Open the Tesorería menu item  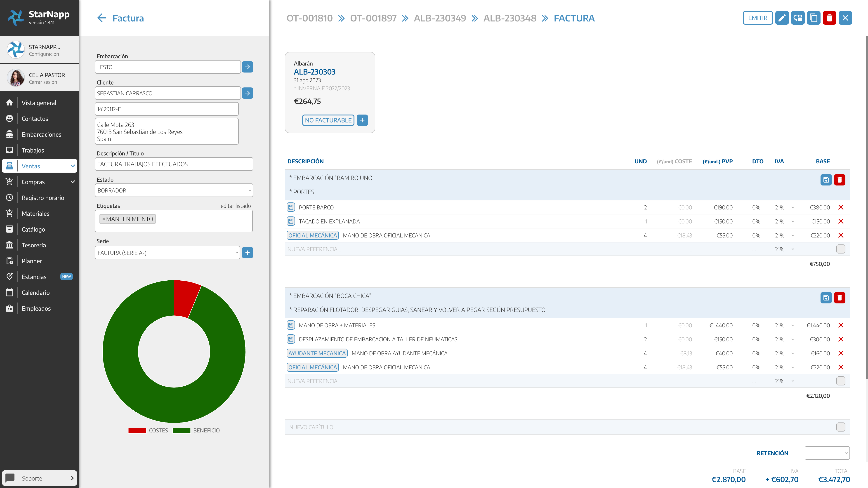tap(34, 245)
